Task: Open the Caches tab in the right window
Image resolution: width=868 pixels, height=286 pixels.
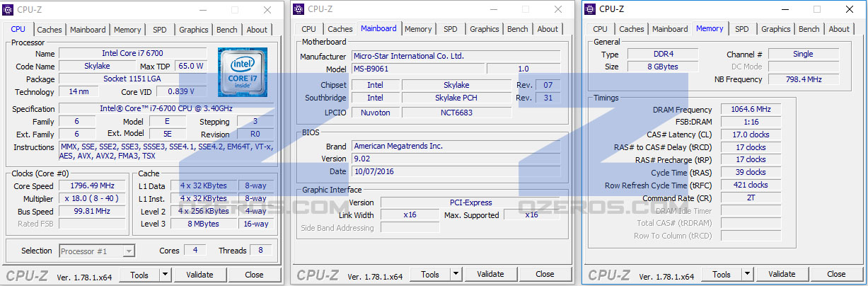Action: tap(632, 30)
